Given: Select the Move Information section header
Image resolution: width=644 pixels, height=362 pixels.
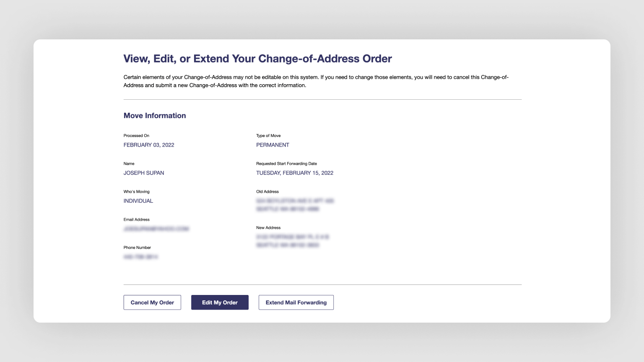Looking at the screenshot, I should click(154, 116).
